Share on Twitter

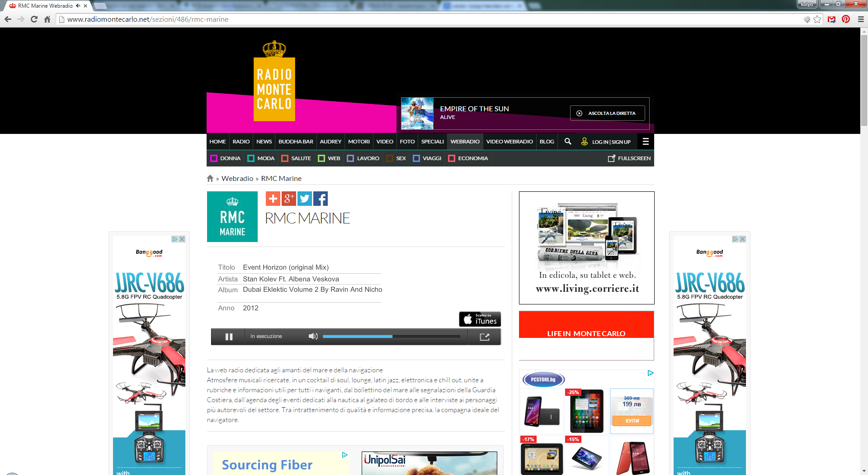(x=305, y=199)
